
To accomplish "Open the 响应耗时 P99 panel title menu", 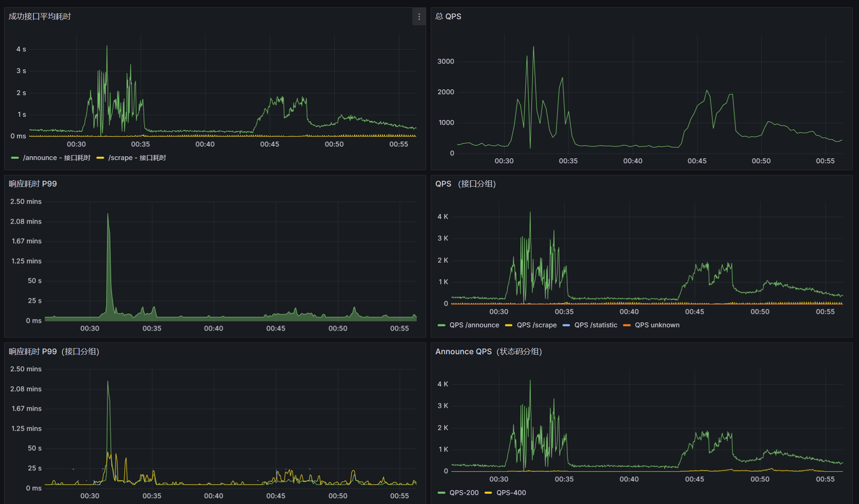I will point(33,184).
